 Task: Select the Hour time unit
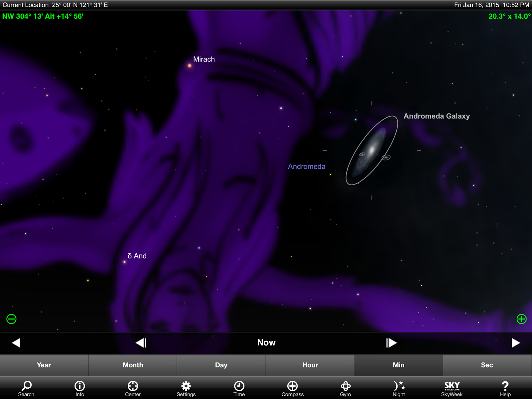[310, 365]
